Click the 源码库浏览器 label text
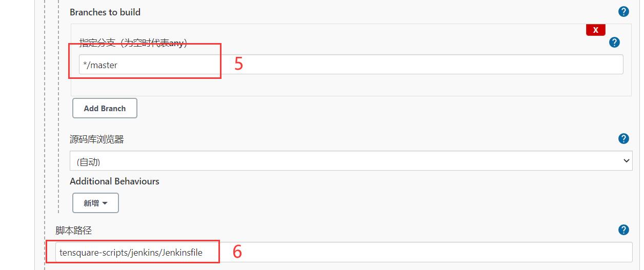 pyautogui.click(x=97, y=139)
